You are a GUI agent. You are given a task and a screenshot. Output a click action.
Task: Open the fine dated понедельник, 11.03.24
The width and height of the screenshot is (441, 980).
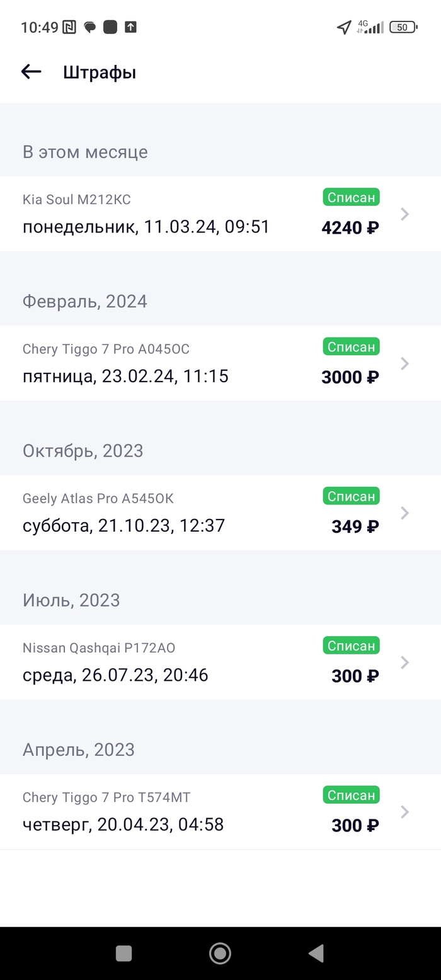[146, 227]
